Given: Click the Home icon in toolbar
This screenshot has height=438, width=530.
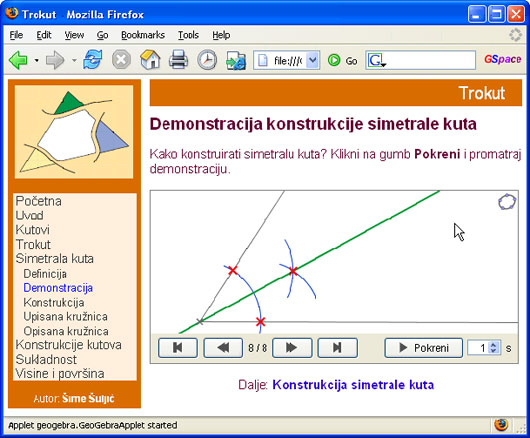Looking at the screenshot, I should point(150,60).
